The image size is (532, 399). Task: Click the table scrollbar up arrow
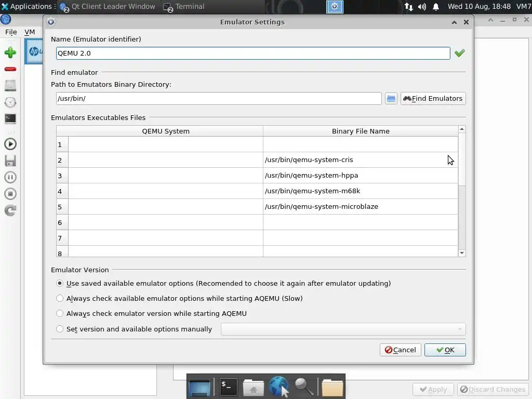(x=462, y=129)
